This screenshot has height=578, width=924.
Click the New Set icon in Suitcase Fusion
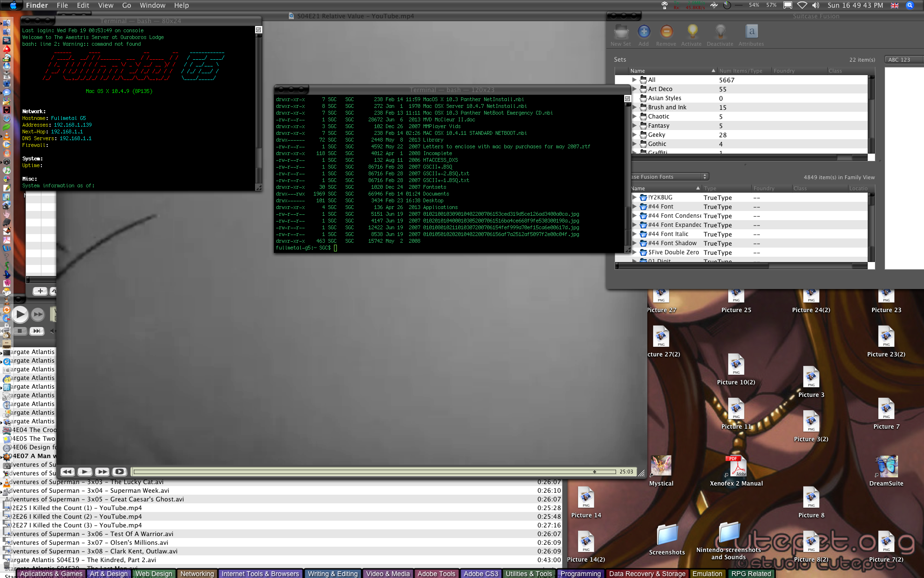point(621,32)
